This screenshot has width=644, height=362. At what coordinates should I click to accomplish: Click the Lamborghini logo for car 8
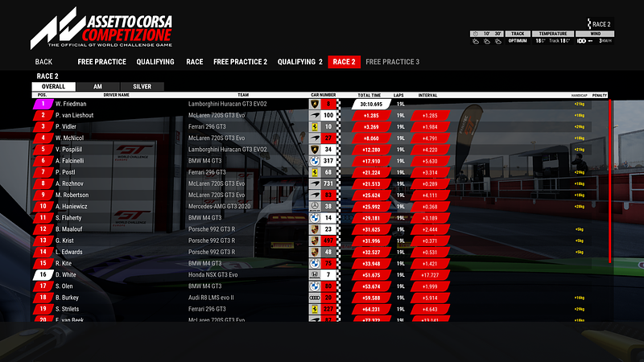pos(315,104)
